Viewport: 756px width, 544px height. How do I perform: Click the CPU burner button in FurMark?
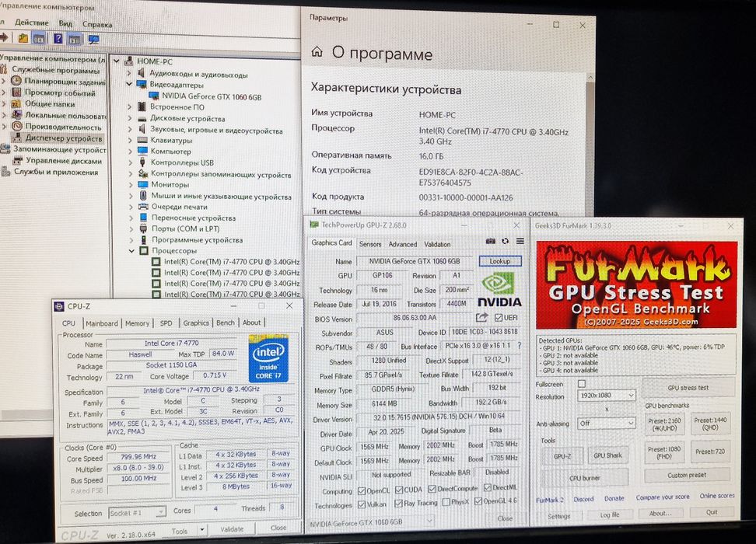point(584,478)
